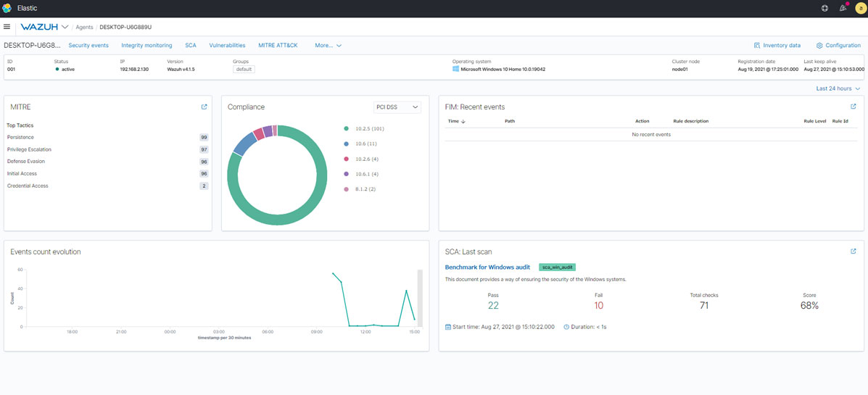Select the Privilege Escalation tactic row

coord(108,149)
